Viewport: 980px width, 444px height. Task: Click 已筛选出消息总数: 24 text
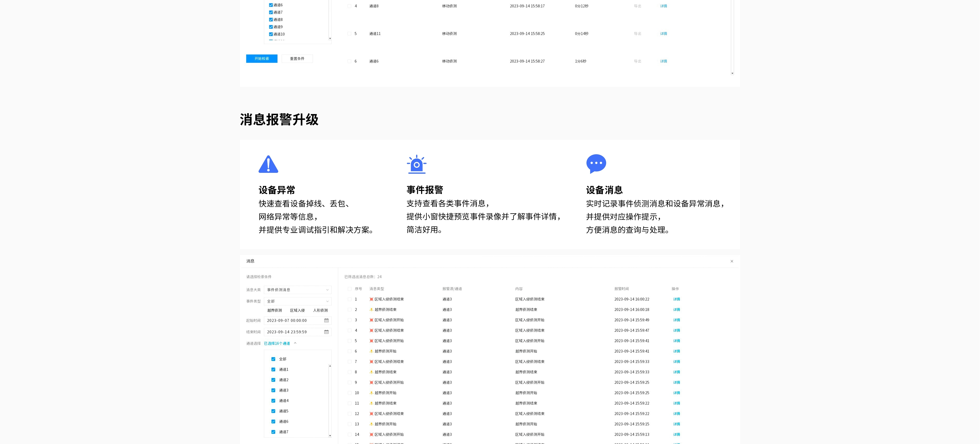point(363,277)
